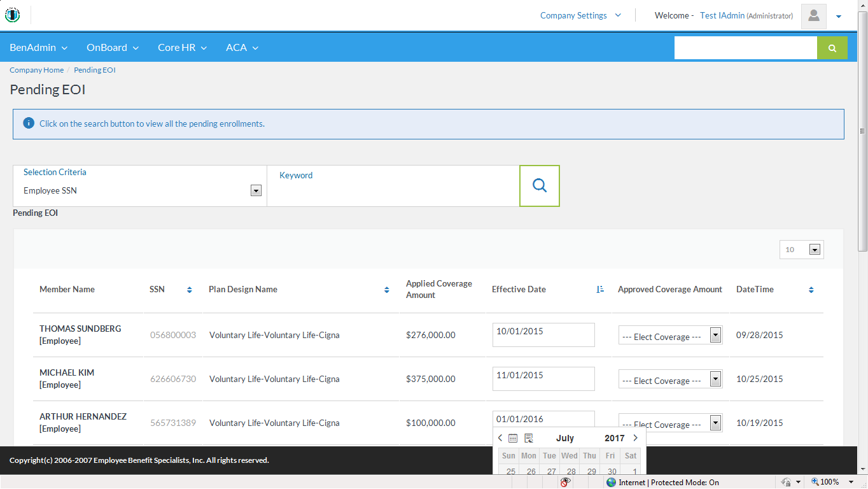868x489 pixels.
Task: Click the company logo icon
Action: 12,15
